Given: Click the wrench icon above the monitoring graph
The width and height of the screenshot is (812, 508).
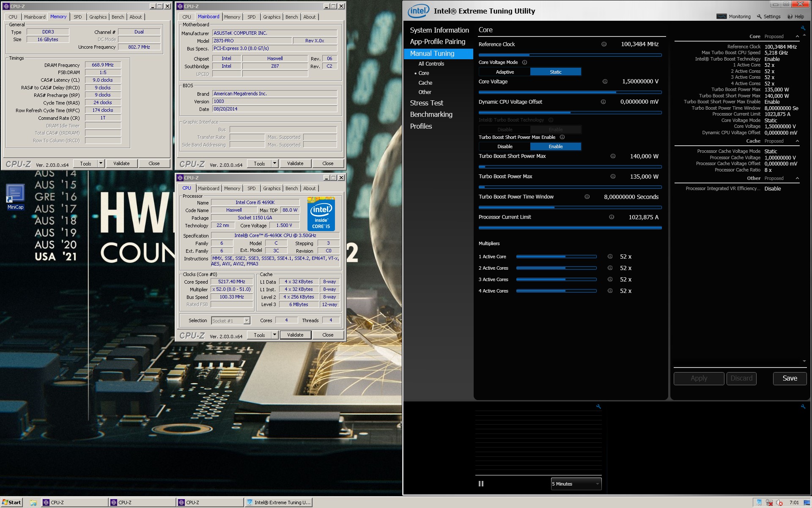Looking at the screenshot, I should click(598, 406).
